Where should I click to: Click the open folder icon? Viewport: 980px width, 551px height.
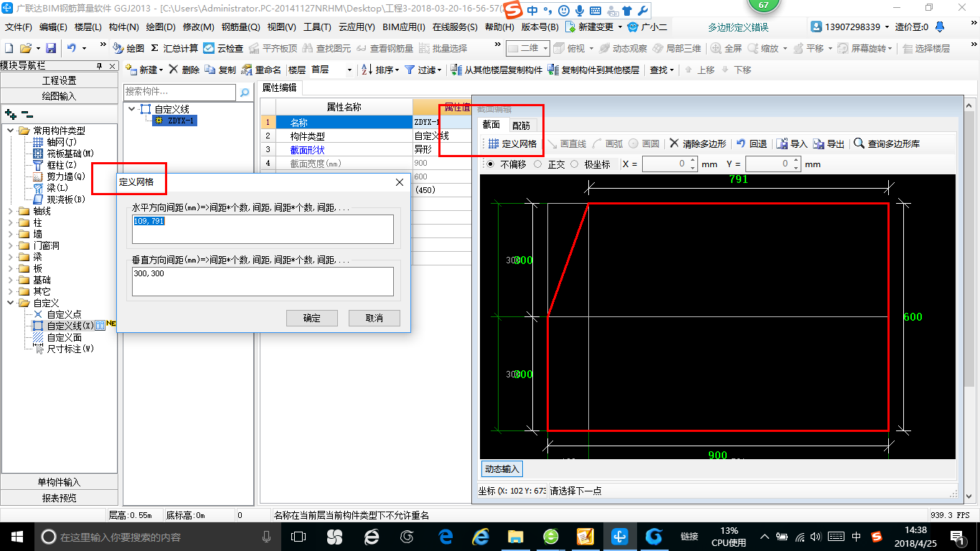25,48
